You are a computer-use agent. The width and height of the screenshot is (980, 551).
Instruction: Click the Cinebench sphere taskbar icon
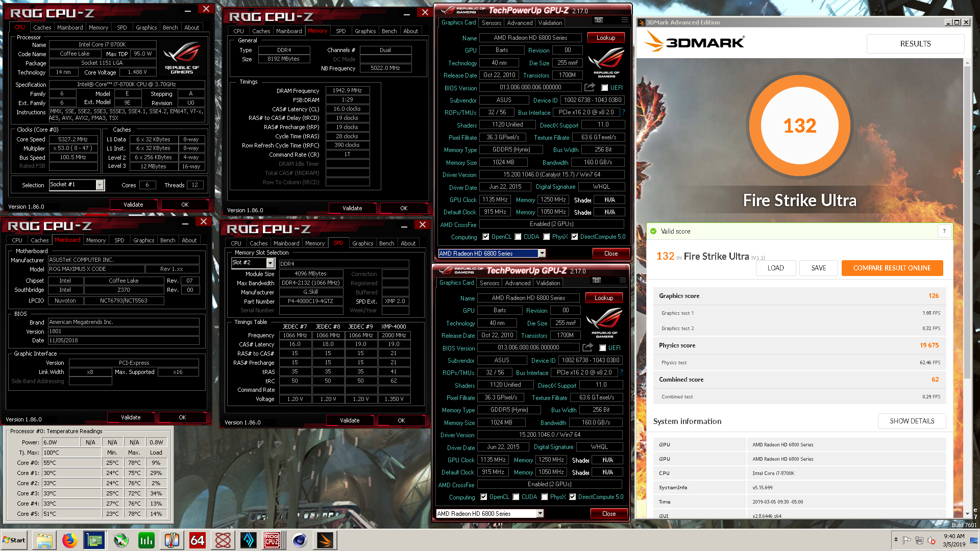click(299, 540)
